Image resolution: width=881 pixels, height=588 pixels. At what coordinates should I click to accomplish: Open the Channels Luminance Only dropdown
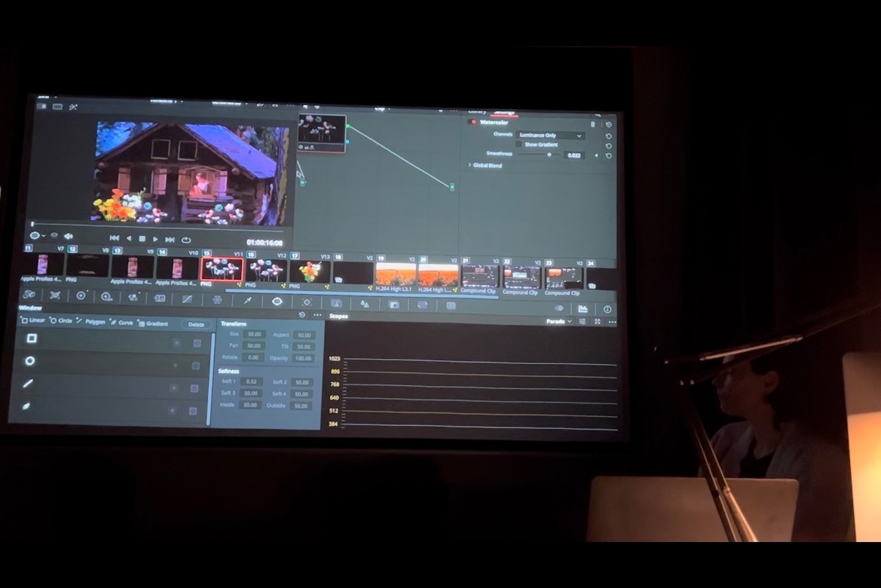[x=551, y=135]
